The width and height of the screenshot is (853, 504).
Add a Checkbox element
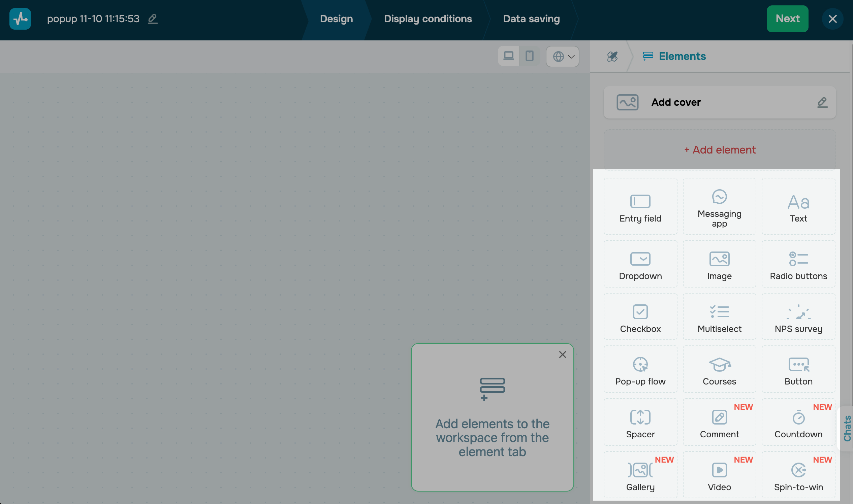pyautogui.click(x=640, y=317)
